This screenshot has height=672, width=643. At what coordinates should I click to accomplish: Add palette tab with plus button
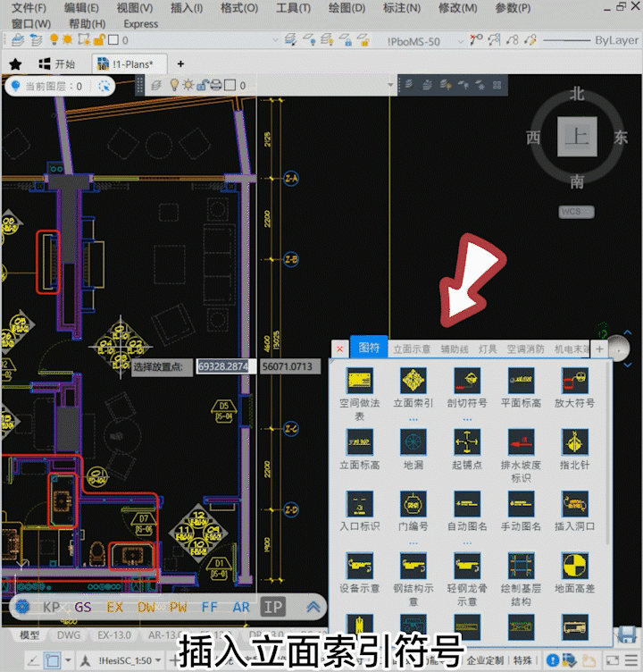[599, 349]
